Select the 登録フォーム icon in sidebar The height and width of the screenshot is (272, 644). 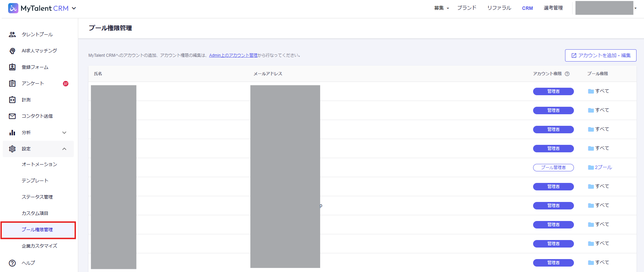[x=12, y=67]
